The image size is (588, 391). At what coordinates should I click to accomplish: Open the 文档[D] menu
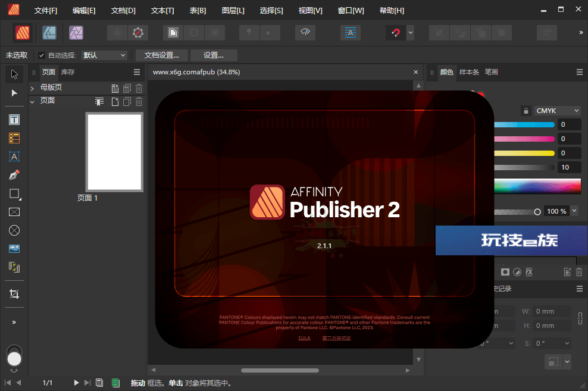[x=123, y=11]
